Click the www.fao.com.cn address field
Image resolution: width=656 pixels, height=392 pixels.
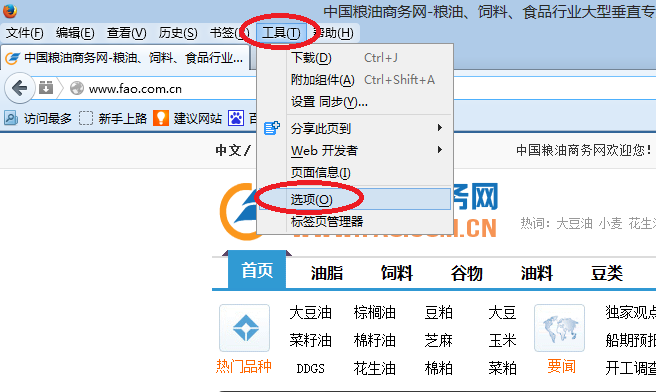click(x=135, y=89)
